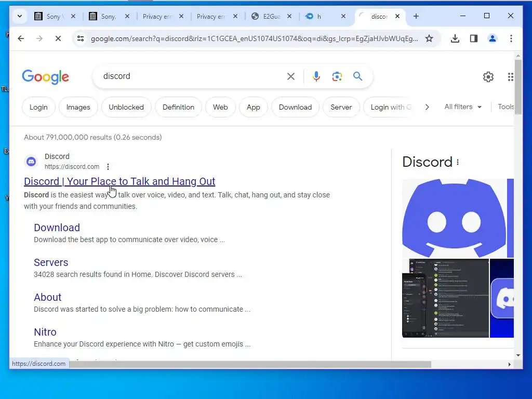Click the Discord favicon in result
Viewport: 532px width, 399px height.
[31, 162]
